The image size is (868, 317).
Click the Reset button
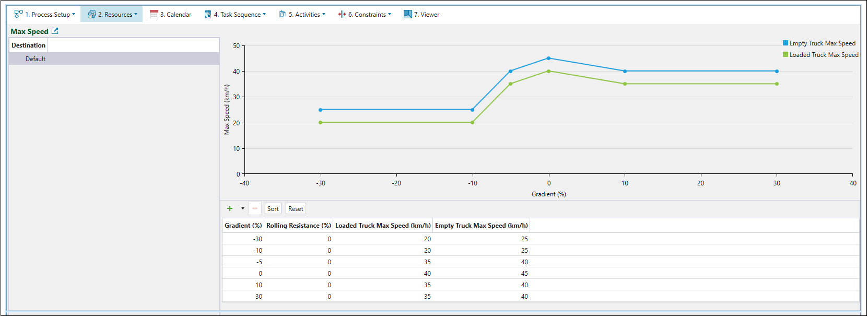click(296, 208)
